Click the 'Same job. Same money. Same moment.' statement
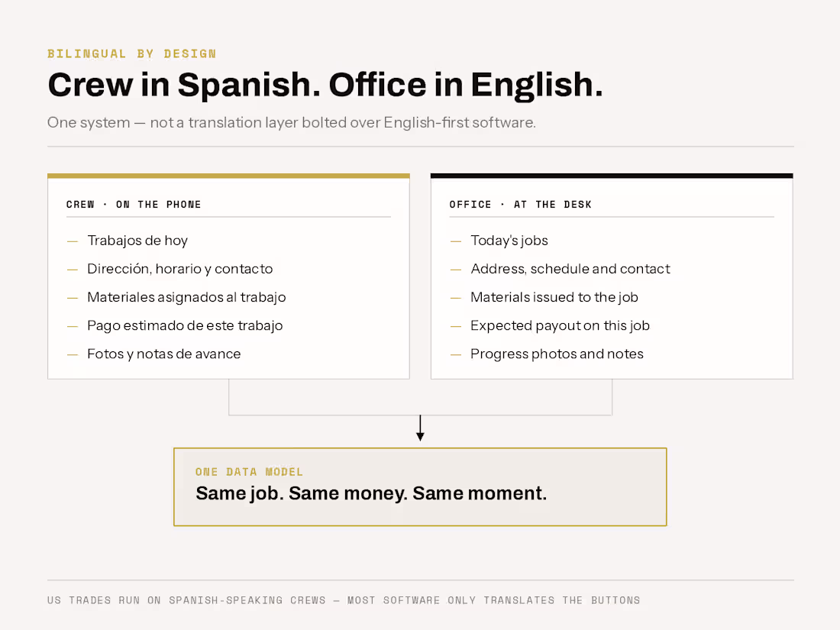Screen dimensions: 840x630 (x=371, y=493)
